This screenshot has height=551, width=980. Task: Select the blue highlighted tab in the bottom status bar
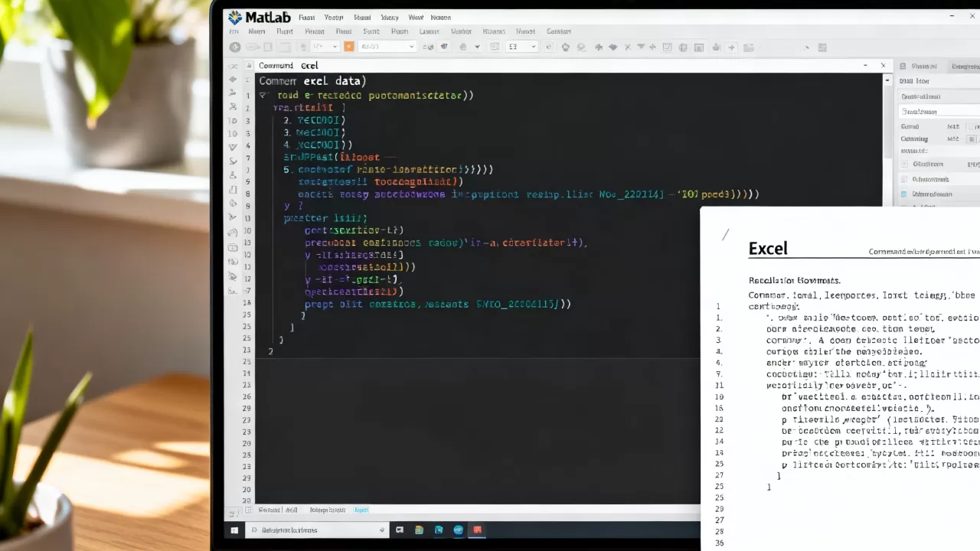click(x=361, y=510)
